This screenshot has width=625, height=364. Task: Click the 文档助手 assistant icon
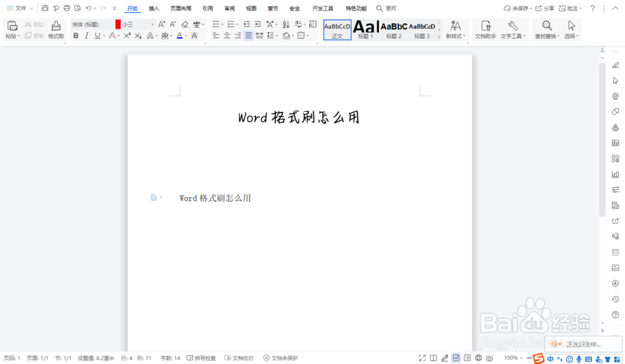pos(486,29)
